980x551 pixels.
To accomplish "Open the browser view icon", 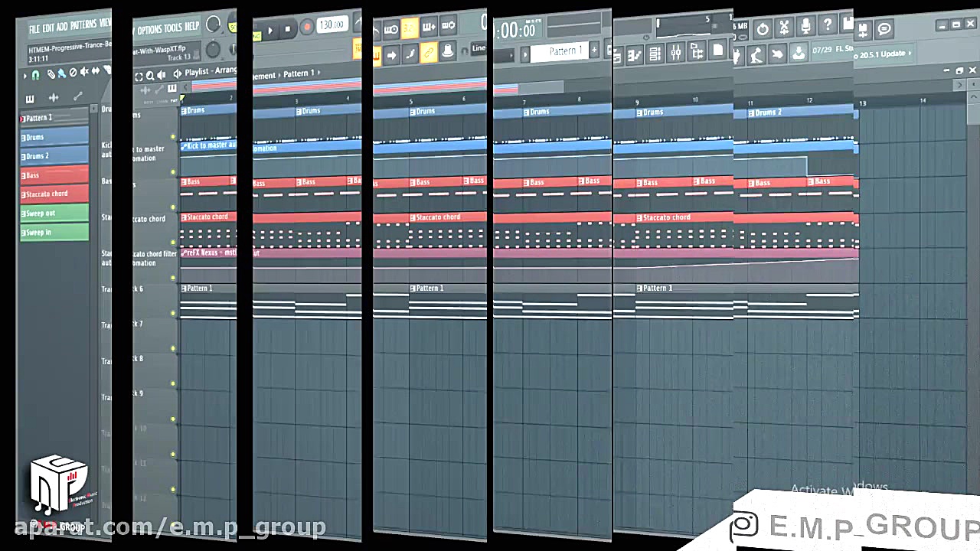I will (x=697, y=52).
